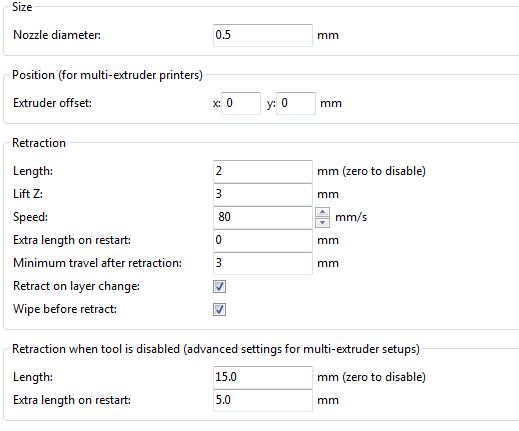
Task: Click the Retraction group heading
Action: (x=39, y=143)
